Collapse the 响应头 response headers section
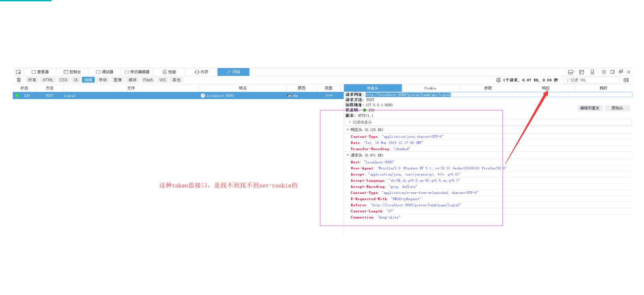This screenshot has height=295, width=644. tap(348, 130)
